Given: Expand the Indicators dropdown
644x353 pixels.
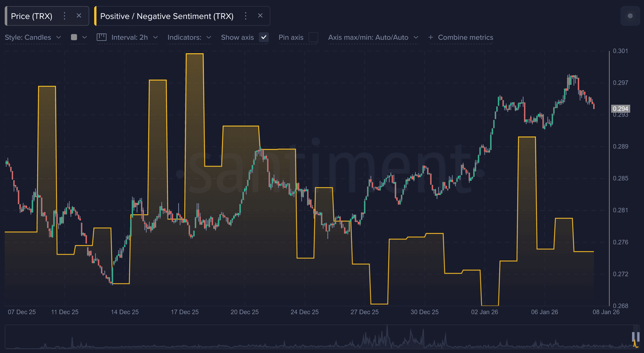Looking at the screenshot, I should [x=189, y=37].
